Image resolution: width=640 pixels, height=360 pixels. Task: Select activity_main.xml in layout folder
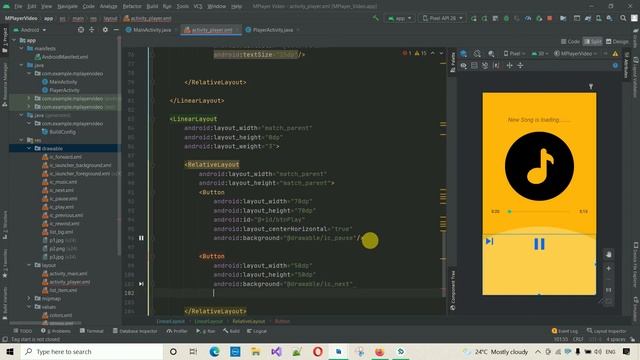click(66, 273)
